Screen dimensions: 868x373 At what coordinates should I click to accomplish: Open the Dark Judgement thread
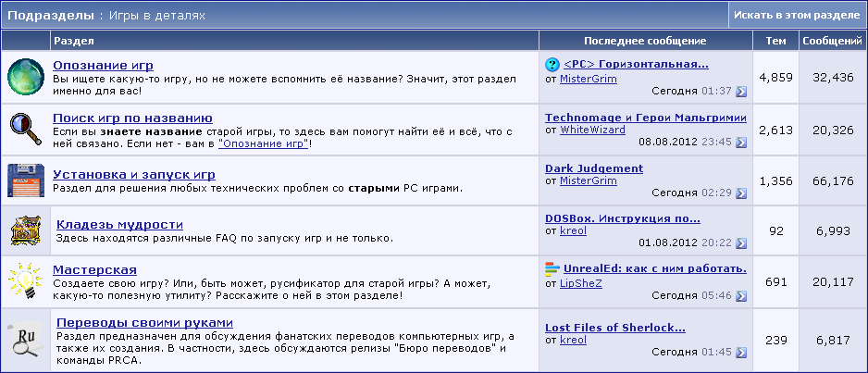click(x=594, y=168)
